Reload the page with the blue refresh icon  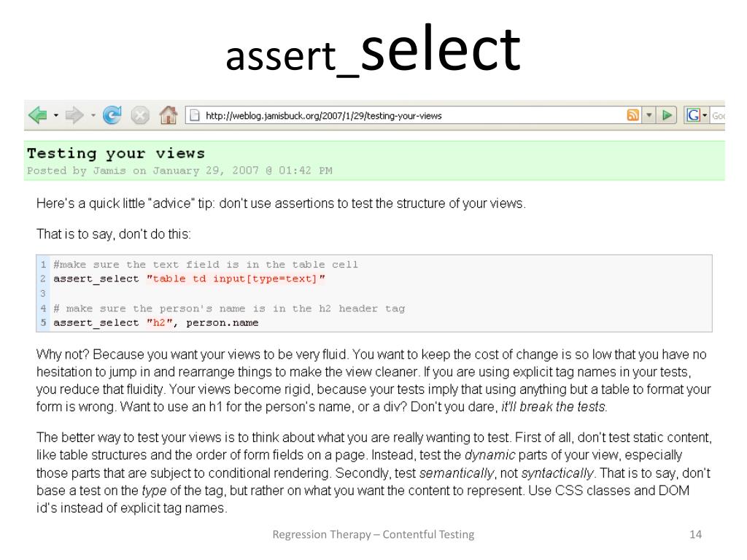[x=112, y=115]
